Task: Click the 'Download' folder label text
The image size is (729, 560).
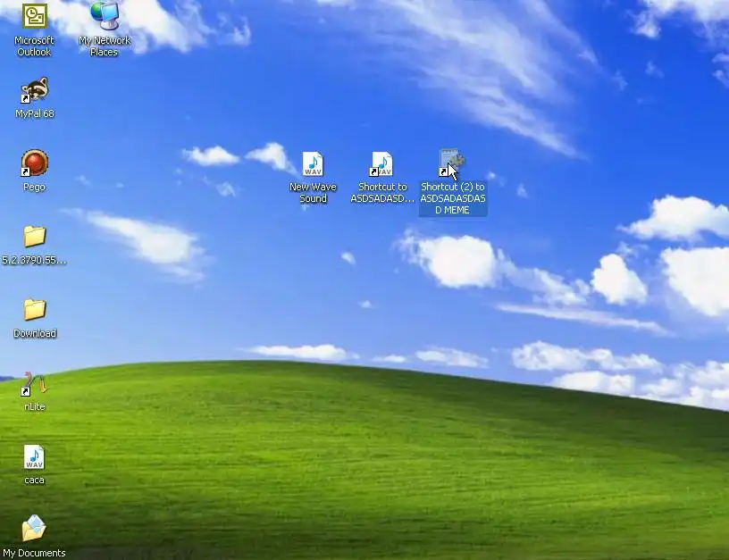Action: (35, 333)
